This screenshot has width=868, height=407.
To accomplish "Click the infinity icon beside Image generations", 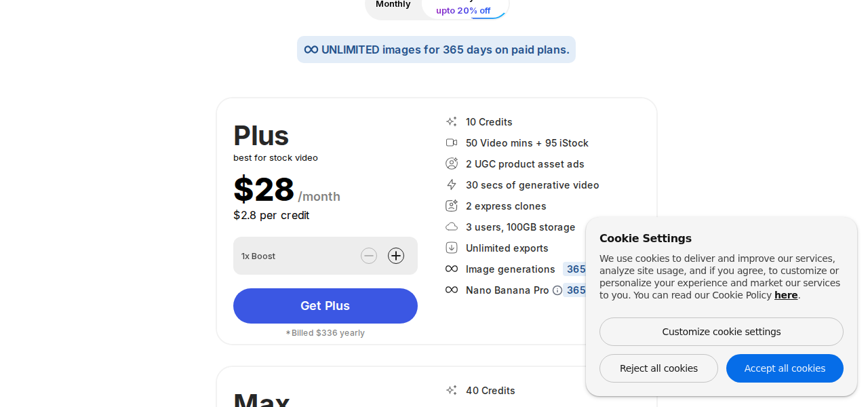I will click(x=451, y=269).
